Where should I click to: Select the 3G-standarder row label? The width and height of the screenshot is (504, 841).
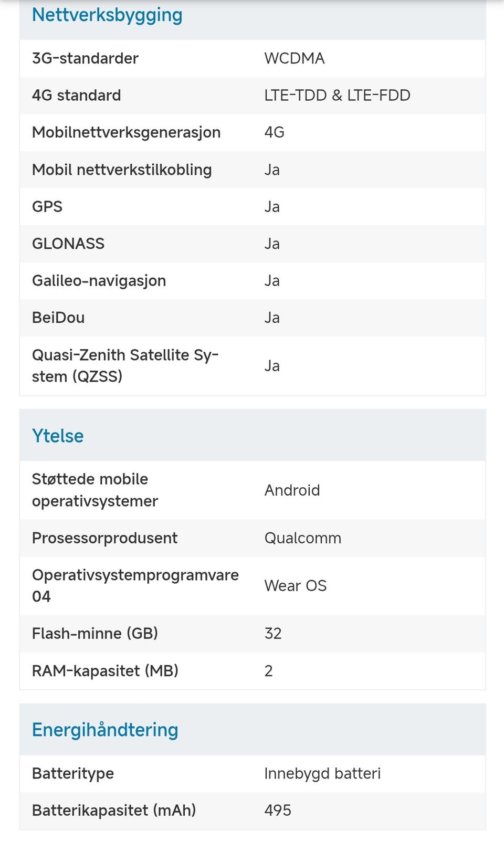(85, 58)
